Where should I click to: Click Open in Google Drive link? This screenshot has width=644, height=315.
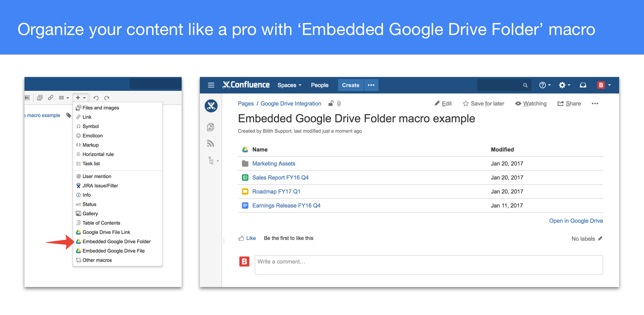[x=576, y=221]
